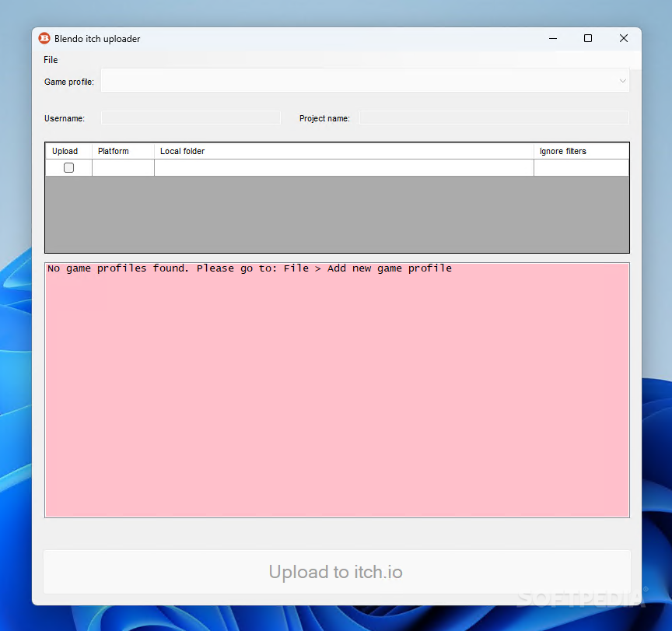Select the empty Local folder cell

click(344, 167)
